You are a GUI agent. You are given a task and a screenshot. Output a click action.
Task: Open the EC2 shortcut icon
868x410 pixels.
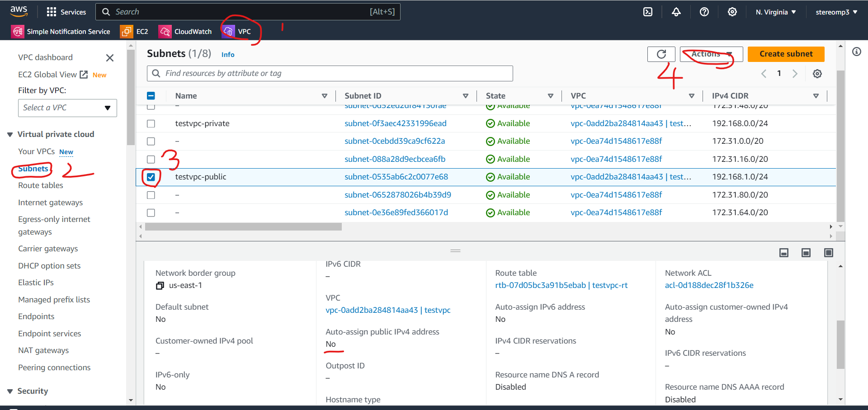point(126,31)
